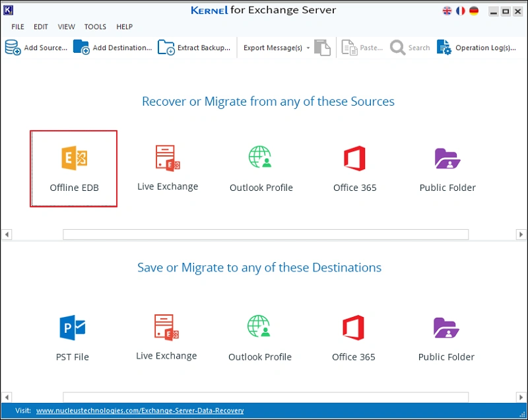Select Live Exchange as source
The width and height of the screenshot is (528, 420).
168,158
